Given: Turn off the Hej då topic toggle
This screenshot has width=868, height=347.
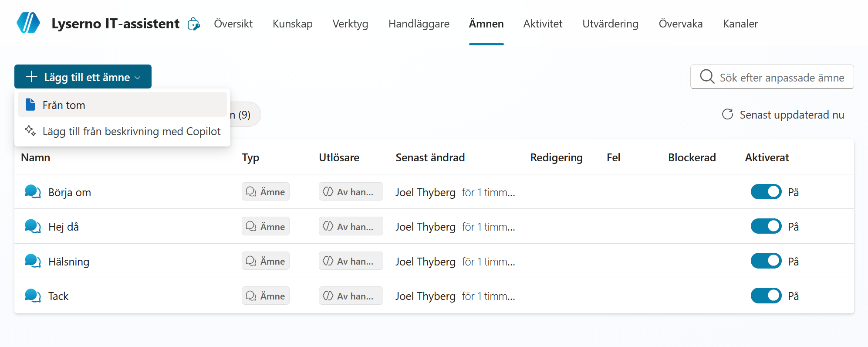Looking at the screenshot, I should coord(766,226).
